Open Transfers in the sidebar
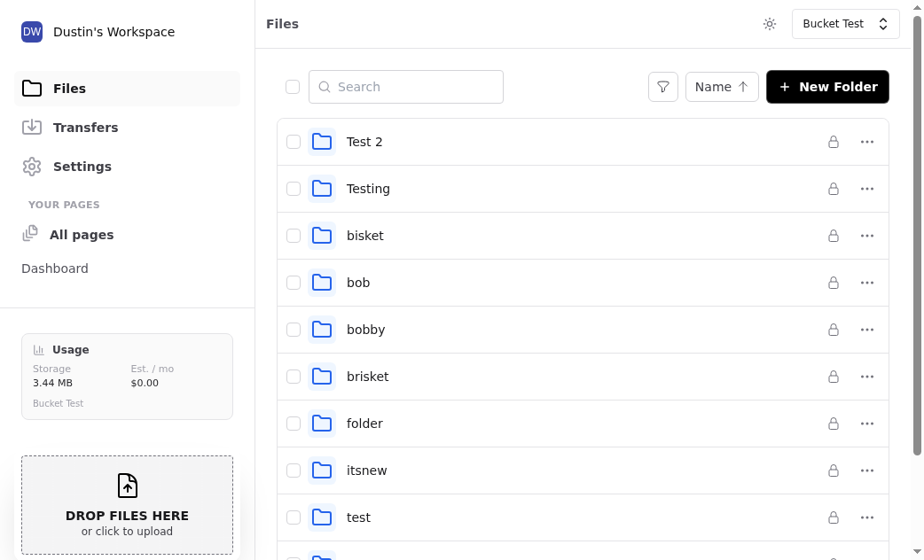The height and width of the screenshot is (560, 924). tap(128, 128)
